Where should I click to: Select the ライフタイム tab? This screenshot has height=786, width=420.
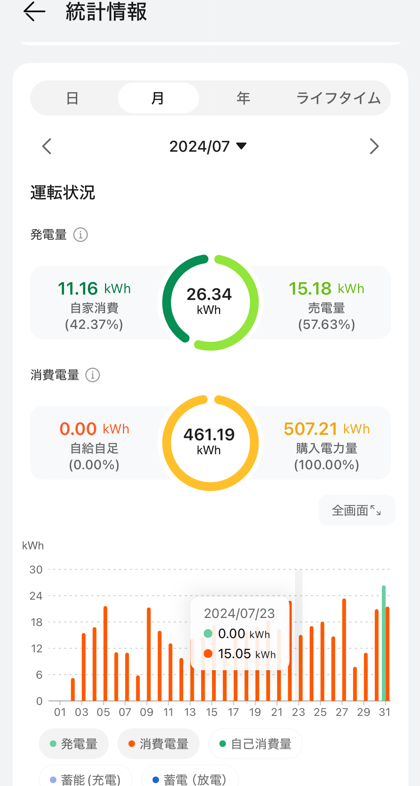pyautogui.click(x=338, y=98)
